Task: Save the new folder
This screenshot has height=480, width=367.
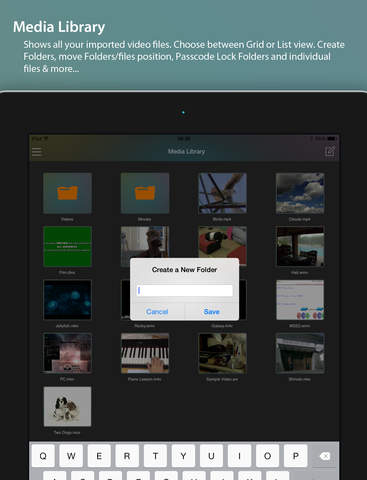Action: pyautogui.click(x=212, y=312)
